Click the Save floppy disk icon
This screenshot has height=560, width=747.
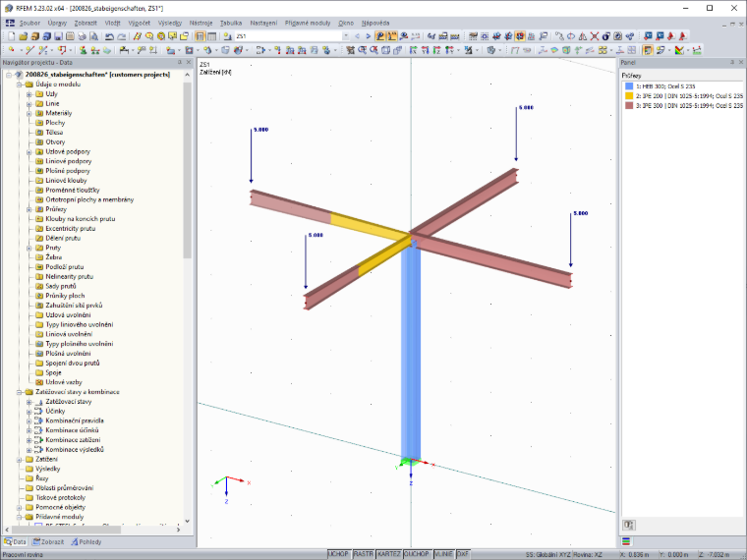(58, 36)
